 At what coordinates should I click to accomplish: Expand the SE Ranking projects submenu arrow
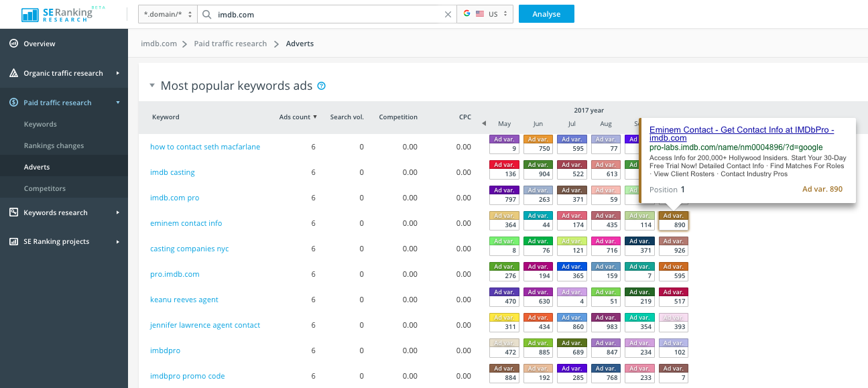117,241
